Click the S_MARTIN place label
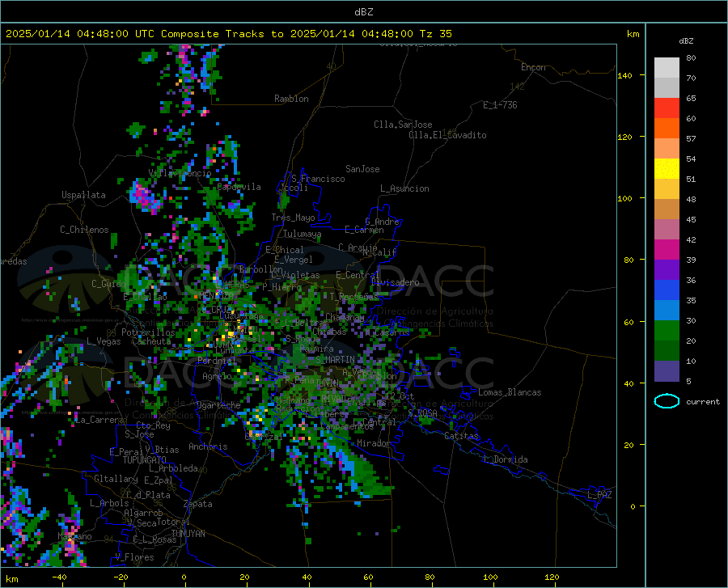Screen dimensions: 728x588 pos(335,360)
